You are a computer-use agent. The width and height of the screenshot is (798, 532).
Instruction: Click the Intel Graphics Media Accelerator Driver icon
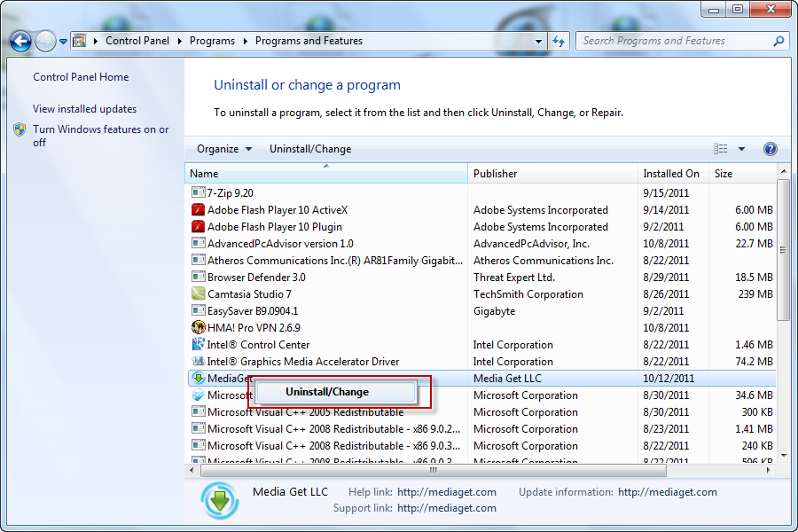point(198,361)
